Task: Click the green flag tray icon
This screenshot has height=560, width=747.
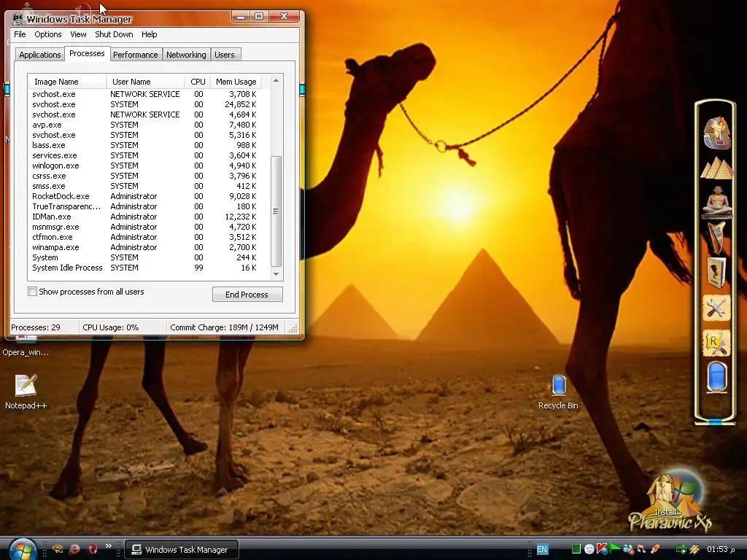Action: point(614,548)
